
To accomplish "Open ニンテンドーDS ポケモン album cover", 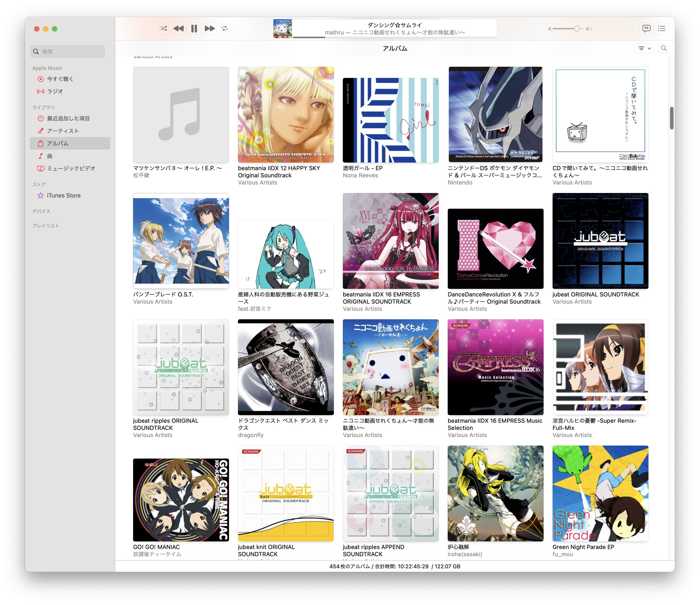I will (496, 115).
